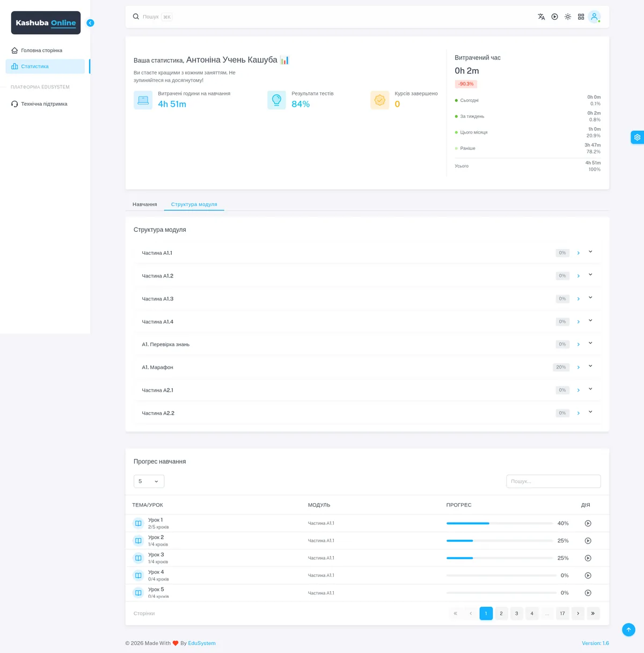Click the Урок 2 progress bar at 25%
The height and width of the screenshot is (653, 644).
click(500, 541)
